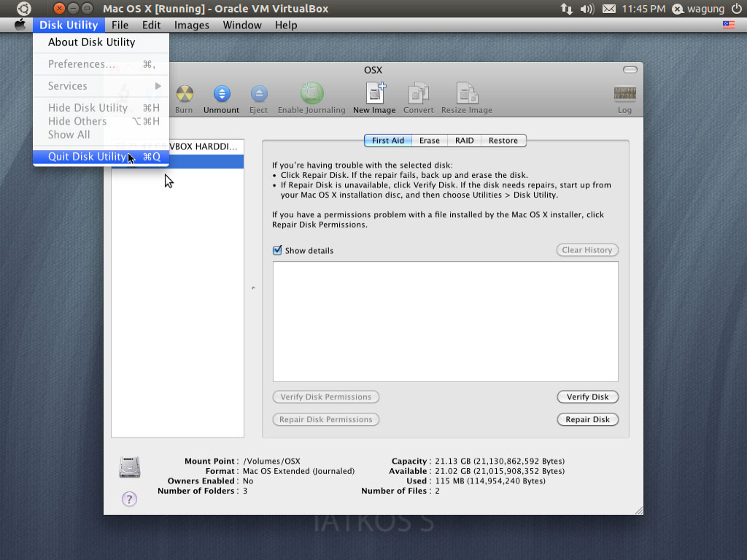The height and width of the screenshot is (560, 747).
Task: Click the Burn toolbar icon
Action: [185, 95]
